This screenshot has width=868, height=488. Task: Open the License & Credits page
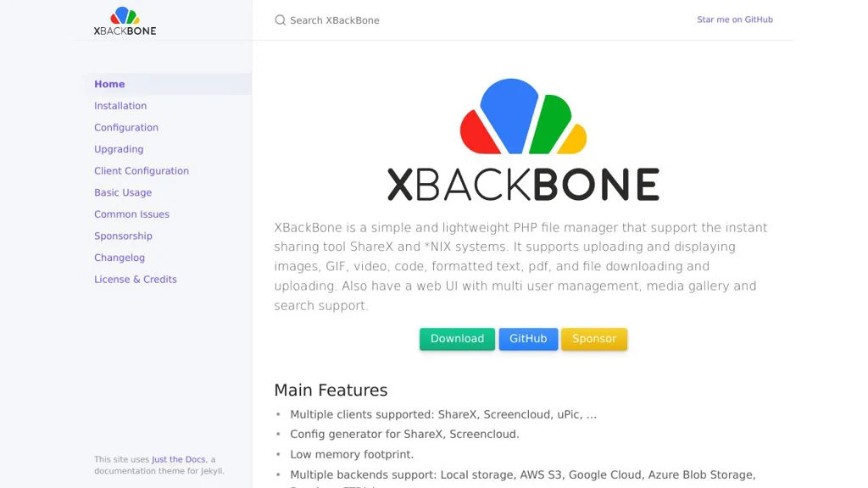tap(135, 279)
